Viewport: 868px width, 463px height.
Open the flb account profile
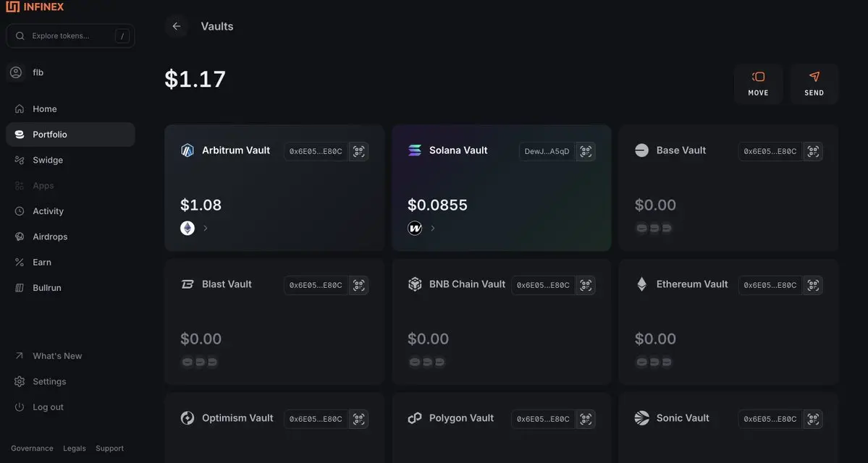pyautogui.click(x=27, y=72)
